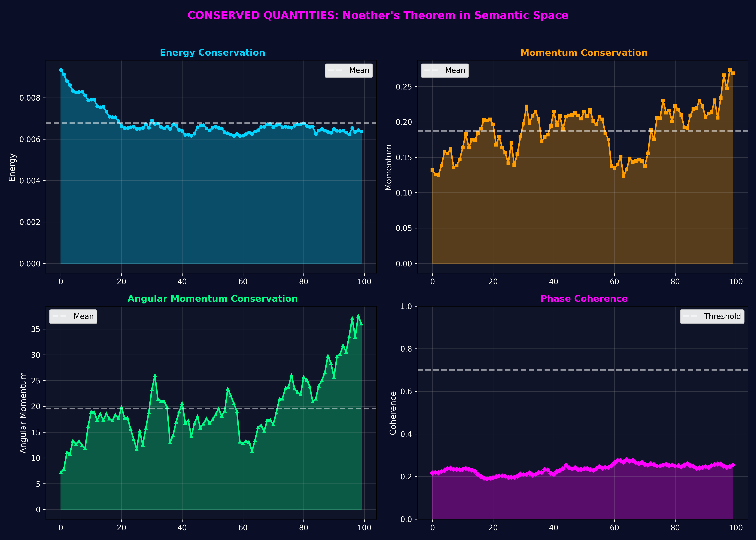The height and width of the screenshot is (540, 756).
Task: Click the last orange square marker in Momentum
Action: [x=733, y=73]
